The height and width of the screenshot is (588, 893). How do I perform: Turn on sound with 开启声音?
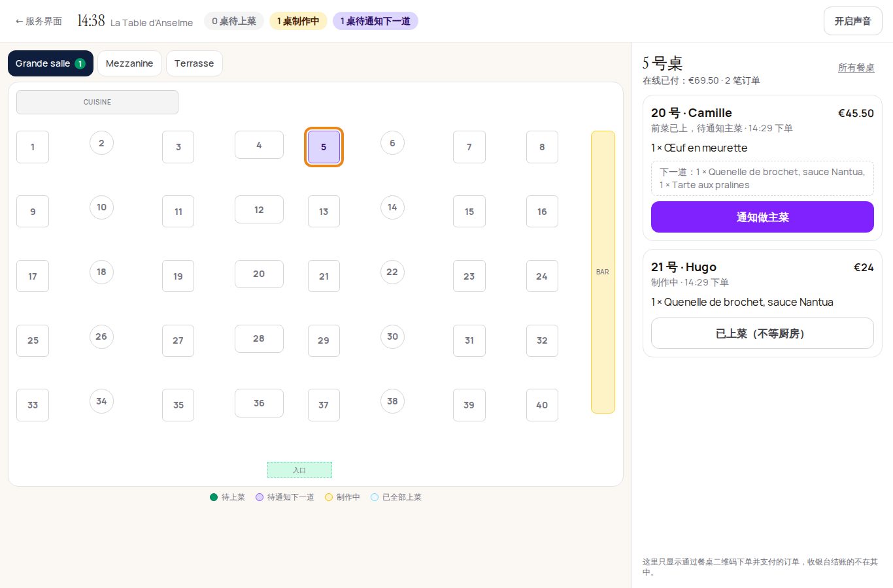coord(852,21)
